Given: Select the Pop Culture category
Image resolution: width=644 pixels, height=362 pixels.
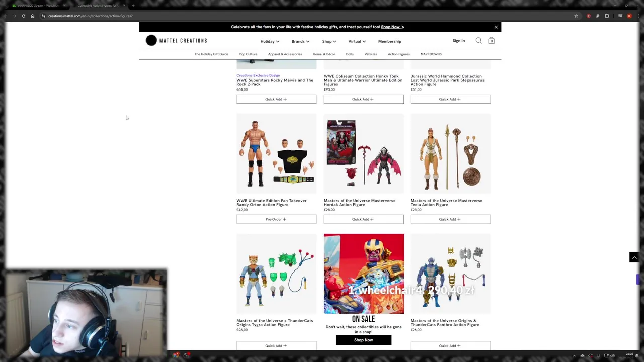Looking at the screenshot, I should coord(248,54).
